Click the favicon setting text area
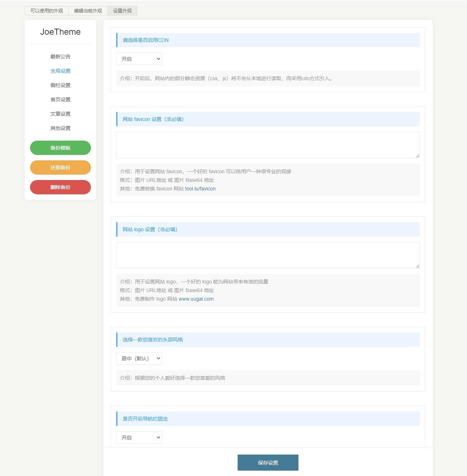Viewport: 467px width, 476px height. (268, 145)
